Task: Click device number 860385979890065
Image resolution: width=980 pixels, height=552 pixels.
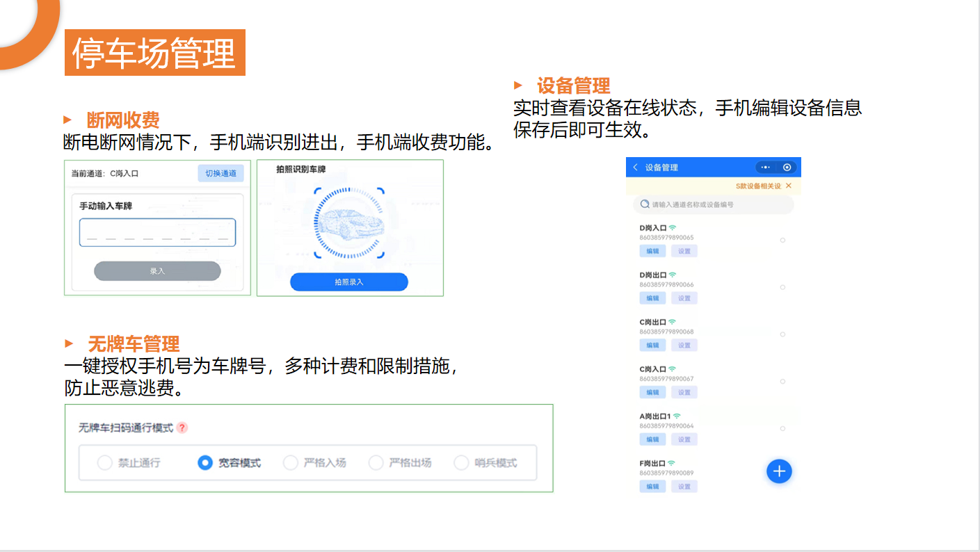Action: [x=666, y=238]
